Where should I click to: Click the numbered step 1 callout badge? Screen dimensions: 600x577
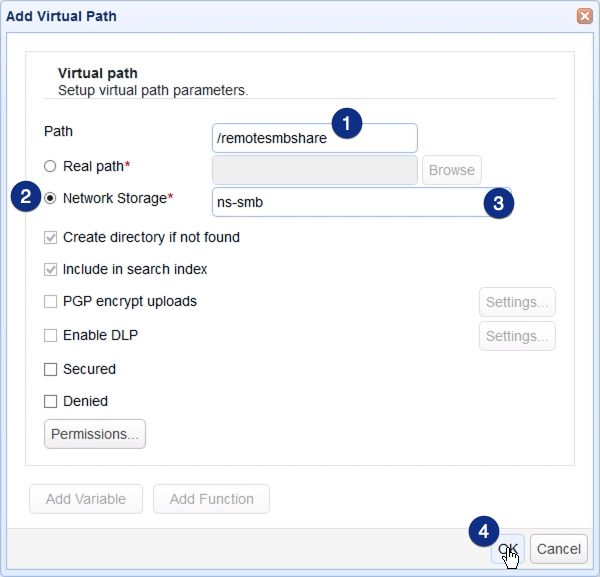(x=346, y=123)
